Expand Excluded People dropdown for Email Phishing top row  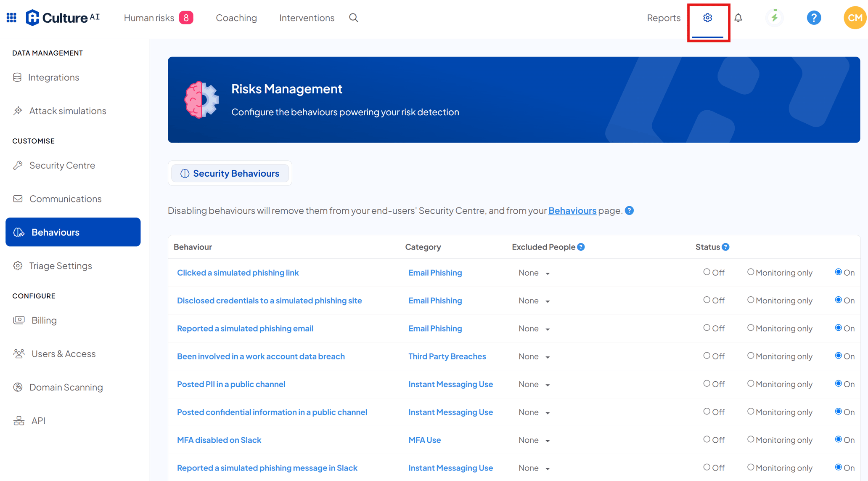pyautogui.click(x=534, y=272)
